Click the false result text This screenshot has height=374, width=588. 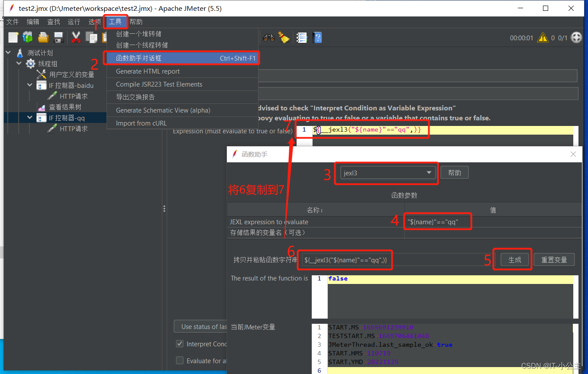click(x=338, y=279)
